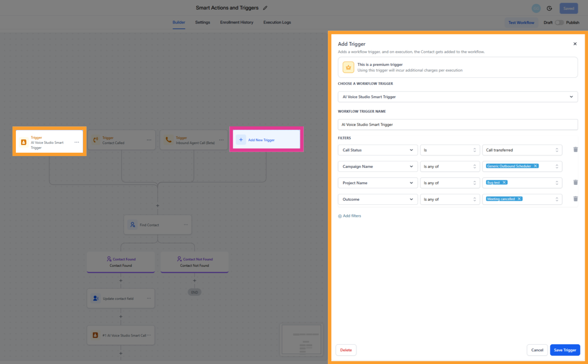Change Outcome 'Is any of' operator
This screenshot has width=588, height=364.
point(450,200)
